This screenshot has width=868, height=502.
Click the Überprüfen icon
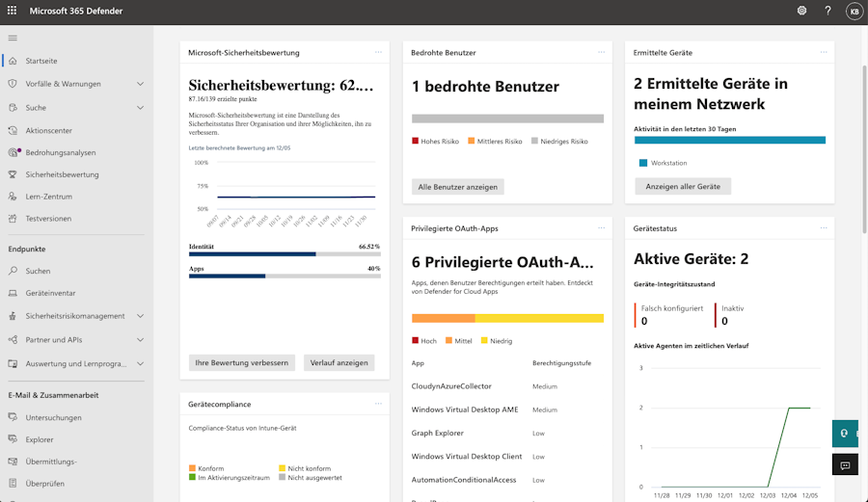pos(13,483)
